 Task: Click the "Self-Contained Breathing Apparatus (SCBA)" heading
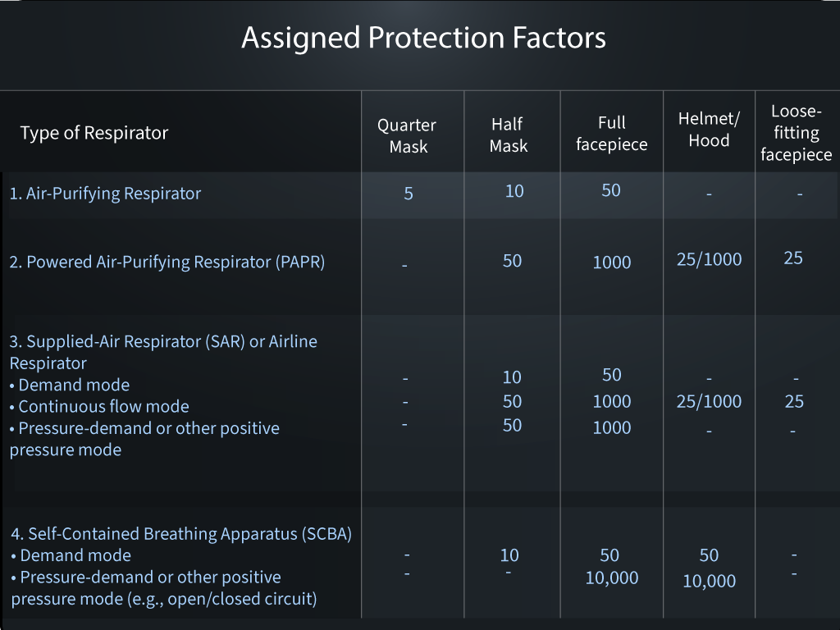pos(181,534)
